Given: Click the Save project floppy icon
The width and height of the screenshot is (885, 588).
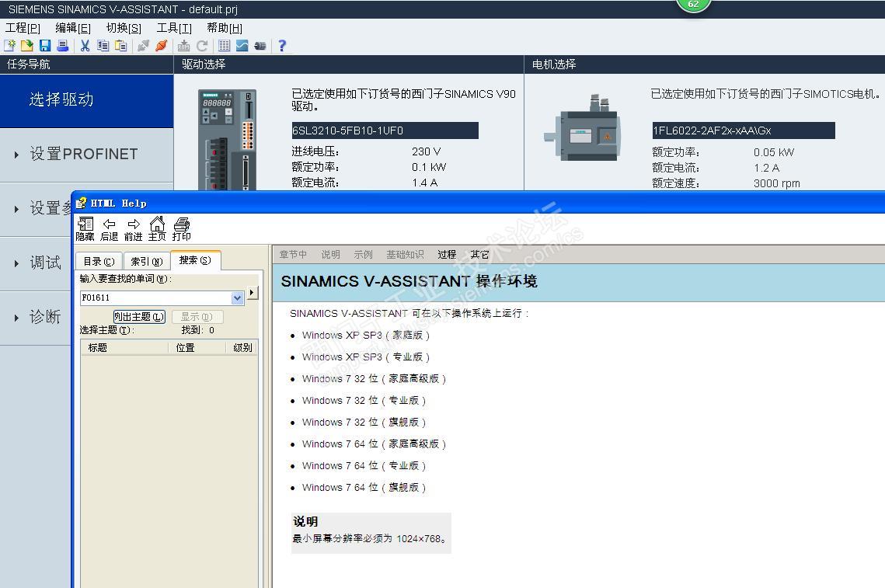Looking at the screenshot, I should click(x=45, y=46).
